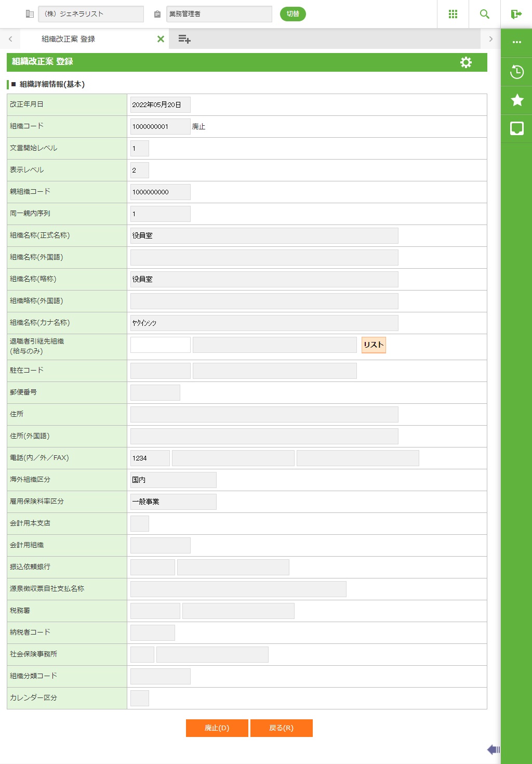This screenshot has height=764, width=532.
Task: Click the purple collapse arrow icon
Action: pyautogui.click(x=493, y=749)
